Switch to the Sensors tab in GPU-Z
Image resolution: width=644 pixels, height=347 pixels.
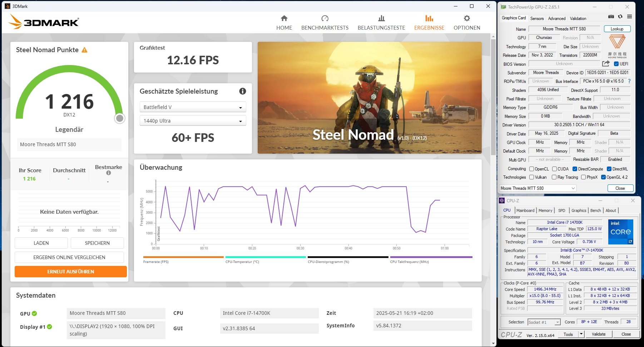[x=537, y=18]
